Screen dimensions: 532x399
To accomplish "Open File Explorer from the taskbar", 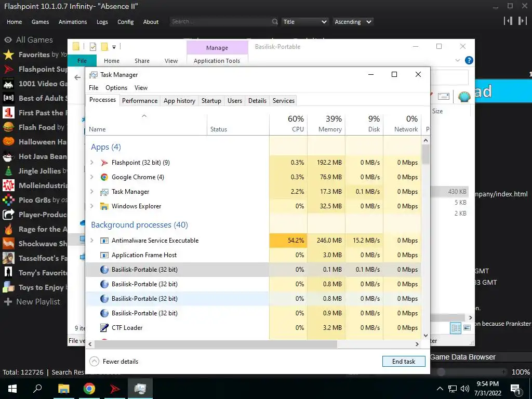I will click(63, 389).
